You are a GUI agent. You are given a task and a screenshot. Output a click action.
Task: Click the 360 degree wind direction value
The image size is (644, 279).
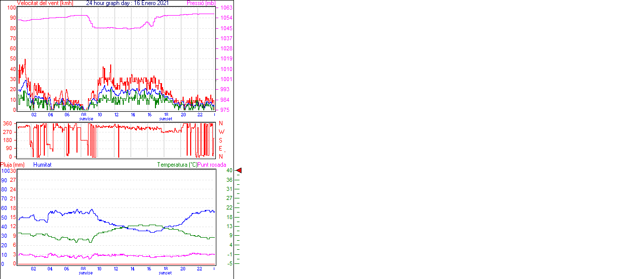coord(8,123)
